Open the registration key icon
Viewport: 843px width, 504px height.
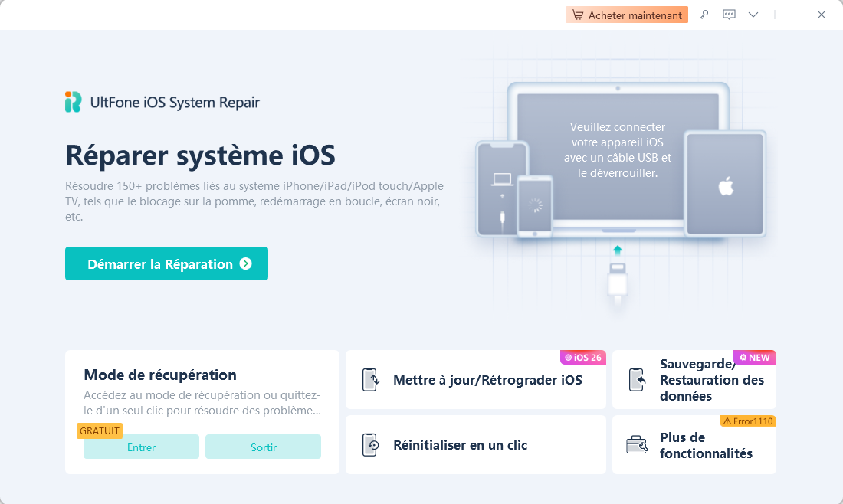[704, 15]
